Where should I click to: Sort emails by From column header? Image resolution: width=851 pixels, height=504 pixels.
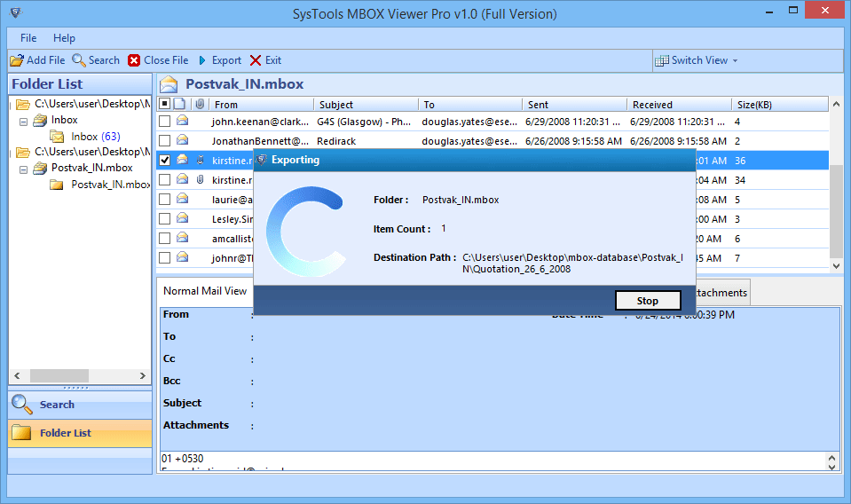point(262,104)
